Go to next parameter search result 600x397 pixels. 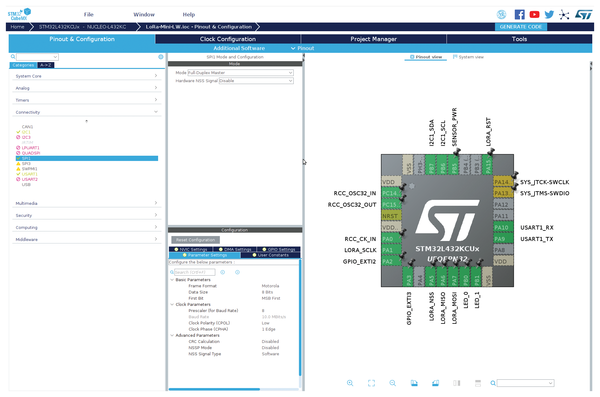[x=237, y=272]
